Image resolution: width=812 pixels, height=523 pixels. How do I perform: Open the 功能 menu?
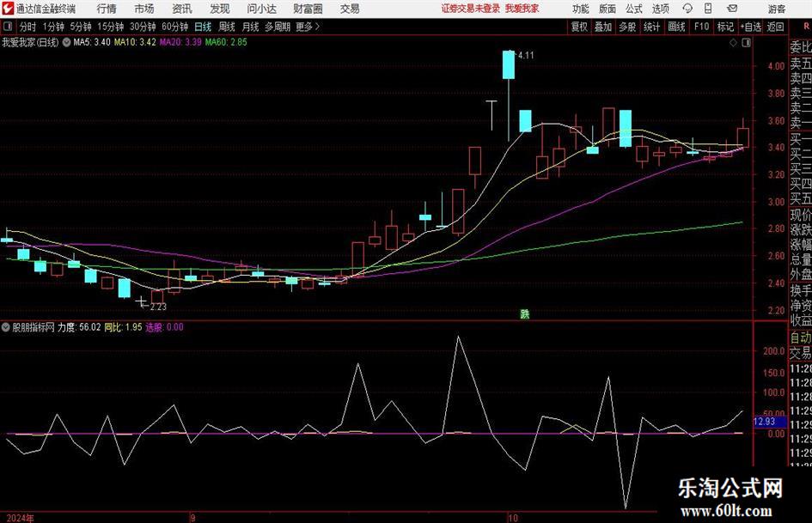coord(581,9)
